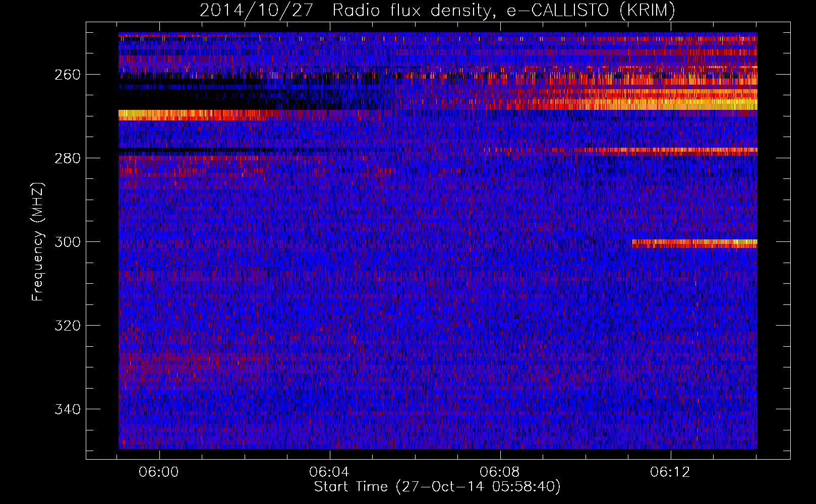The image size is (816, 504).
Task: Click the 06:08 time tick label
Action: [500, 472]
